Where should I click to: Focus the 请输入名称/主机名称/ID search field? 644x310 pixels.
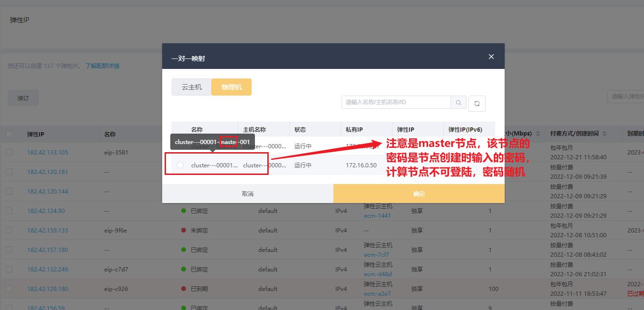click(x=396, y=102)
